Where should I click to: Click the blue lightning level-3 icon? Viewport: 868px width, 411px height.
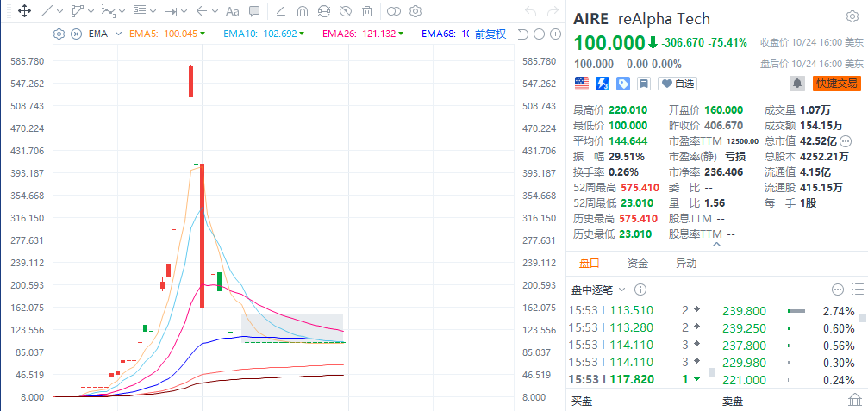click(x=603, y=84)
